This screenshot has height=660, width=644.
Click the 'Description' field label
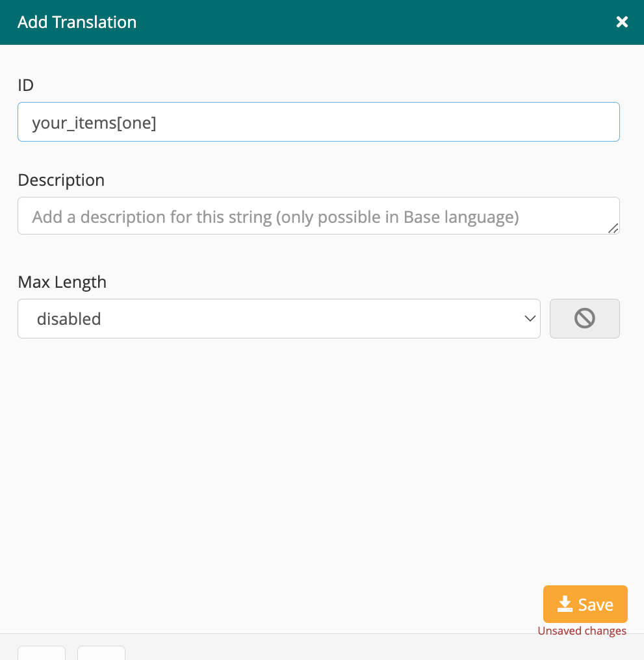(x=61, y=180)
